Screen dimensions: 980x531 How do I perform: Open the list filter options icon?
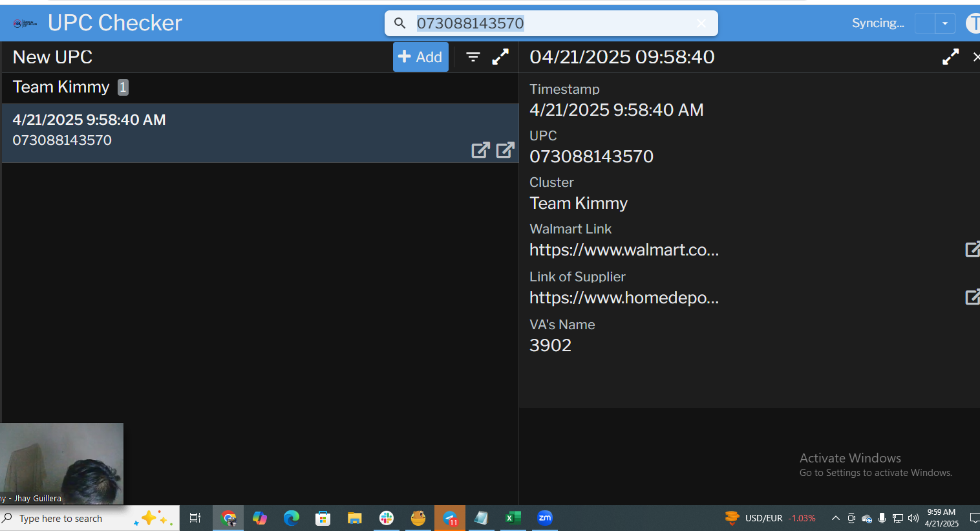point(473,57)
